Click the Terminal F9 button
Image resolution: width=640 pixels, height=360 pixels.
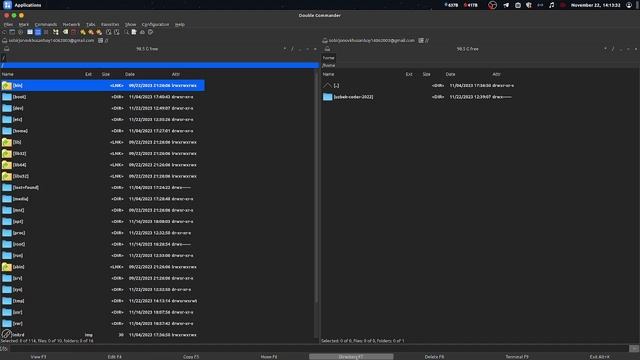(x=517, y=357)
